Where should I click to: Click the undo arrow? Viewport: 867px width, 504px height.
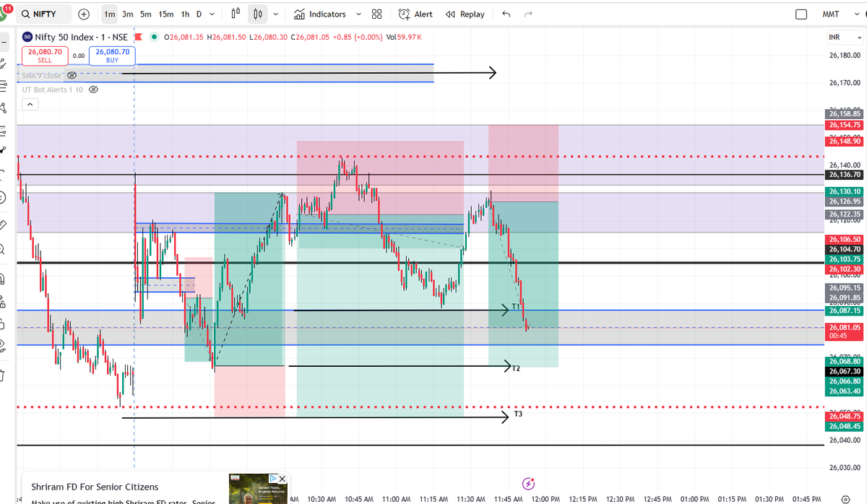pos(506,14)
